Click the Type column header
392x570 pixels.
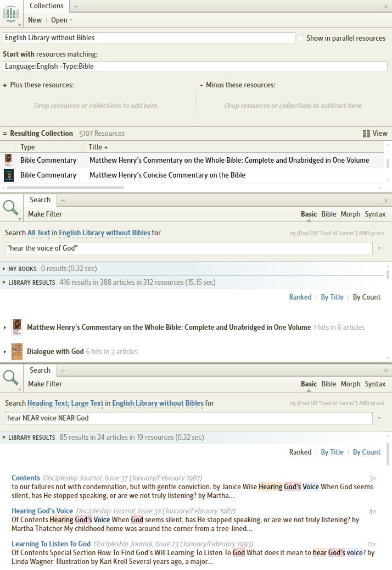[27, 147]
